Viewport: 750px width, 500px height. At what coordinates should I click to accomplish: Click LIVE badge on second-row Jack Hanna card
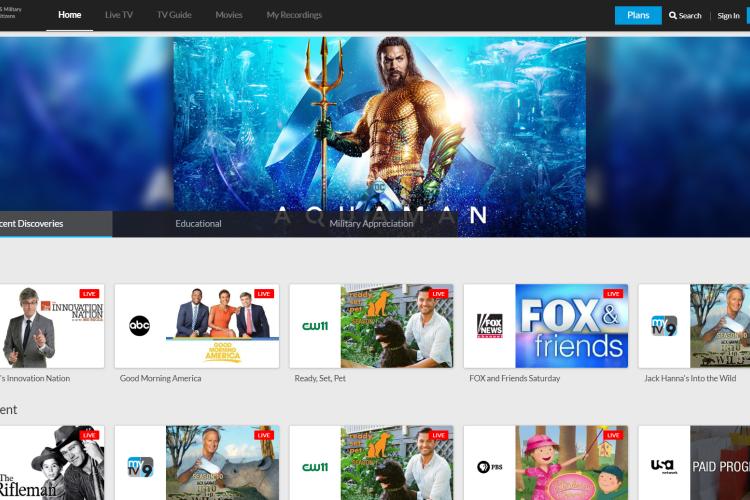coord(264,435)
